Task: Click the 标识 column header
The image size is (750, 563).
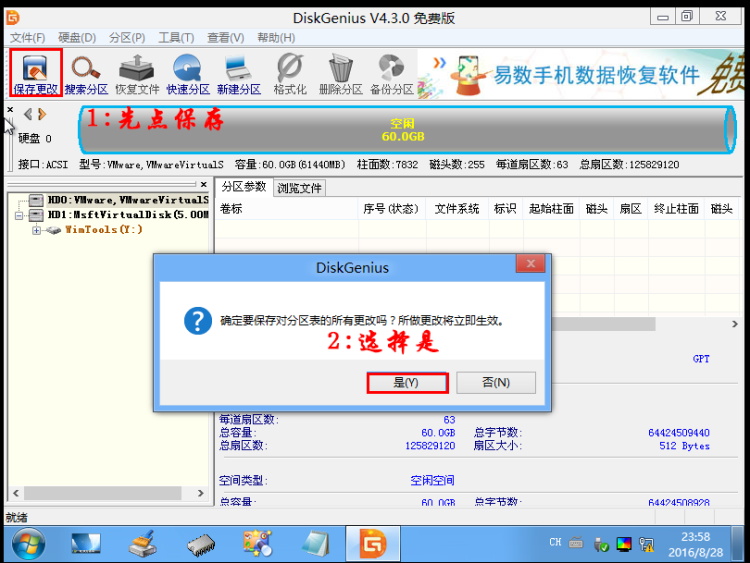Action: coord(505,209)
